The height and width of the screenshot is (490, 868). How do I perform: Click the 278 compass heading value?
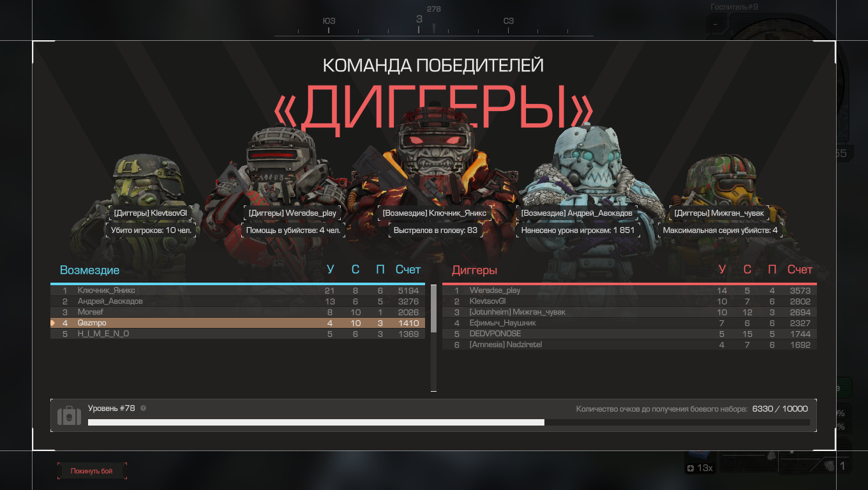click(434, 9)
